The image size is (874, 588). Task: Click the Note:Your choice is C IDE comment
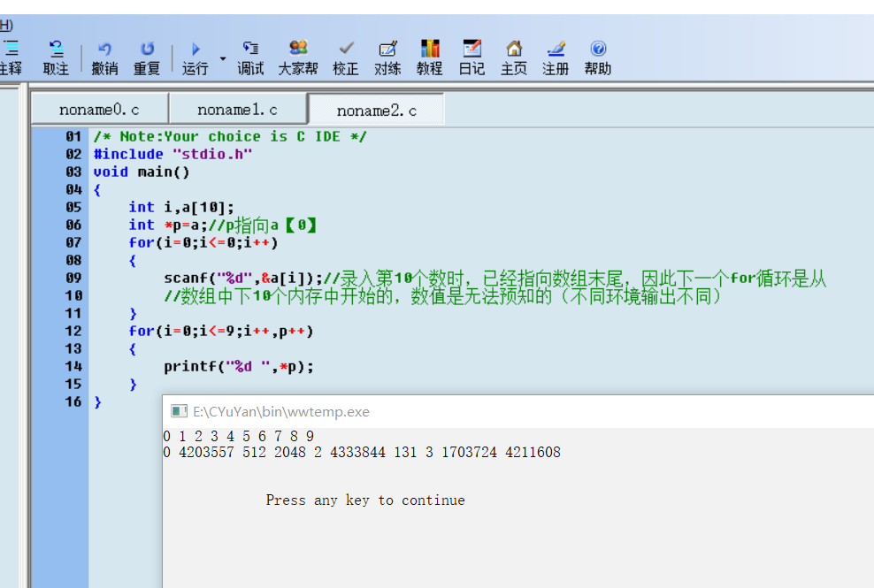(x=230, y=136)
